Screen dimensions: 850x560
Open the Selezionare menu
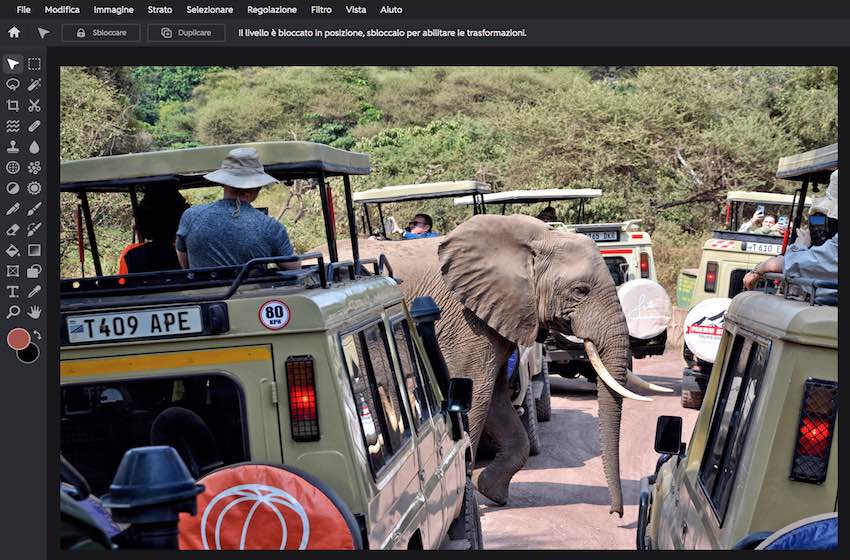(x=209, y=10)
